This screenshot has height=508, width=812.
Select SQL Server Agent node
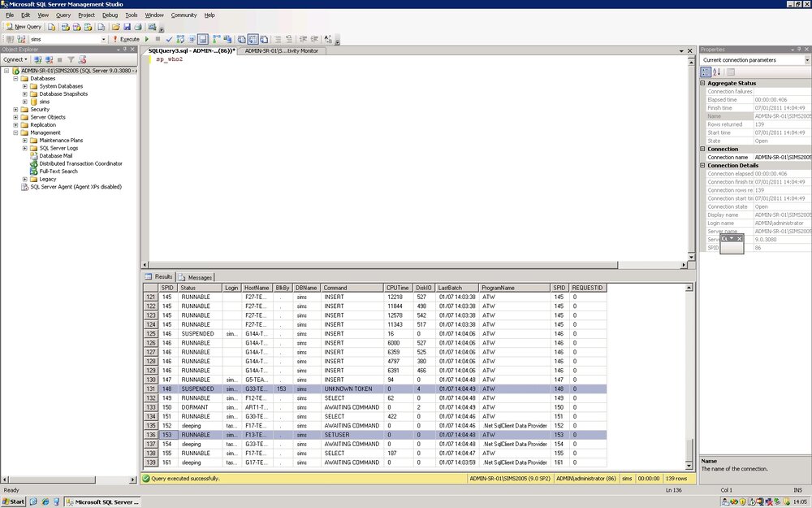[x=76, y=187]
